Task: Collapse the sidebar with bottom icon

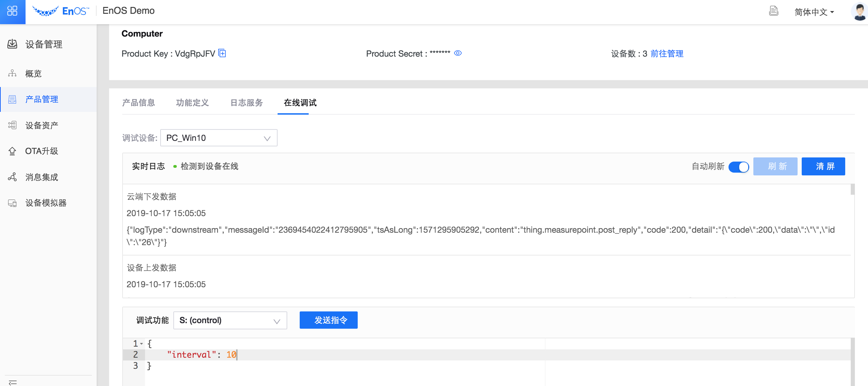Action: point(13,382)
